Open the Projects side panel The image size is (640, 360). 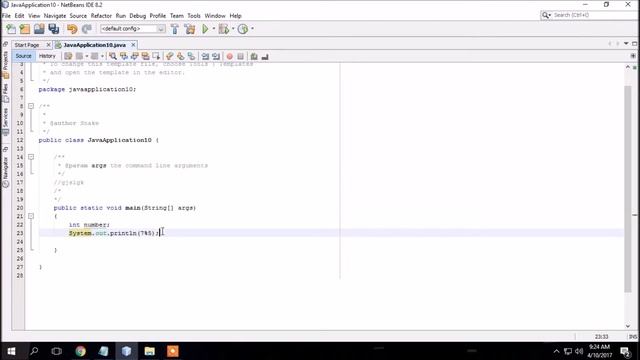tap(5, 64)
